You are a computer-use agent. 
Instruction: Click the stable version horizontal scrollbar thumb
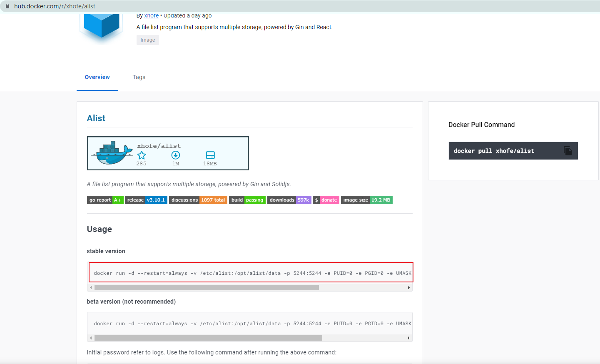click(207, 288)
